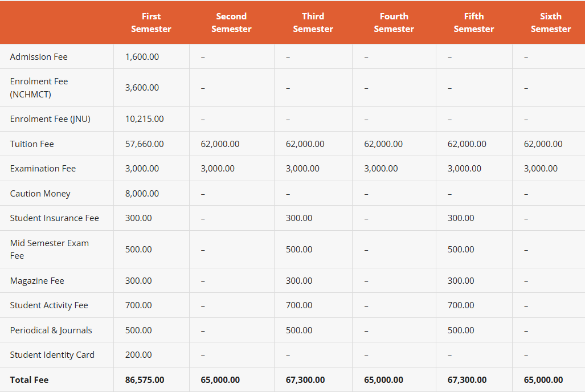Select the Student Insurance Fee row label
The width and height of the screenshot is (585, 392).
[x=54, y=218]
